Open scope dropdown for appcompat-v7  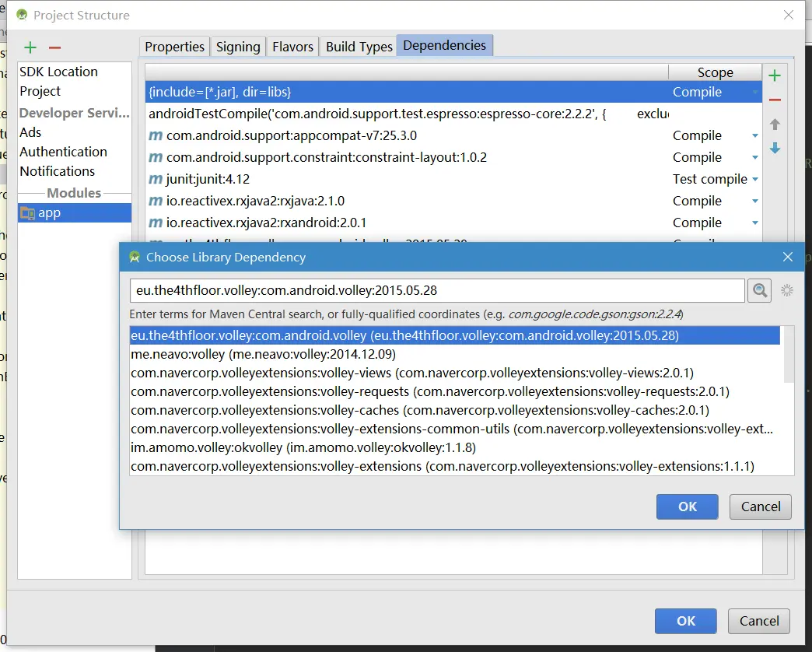click(755, 135)
